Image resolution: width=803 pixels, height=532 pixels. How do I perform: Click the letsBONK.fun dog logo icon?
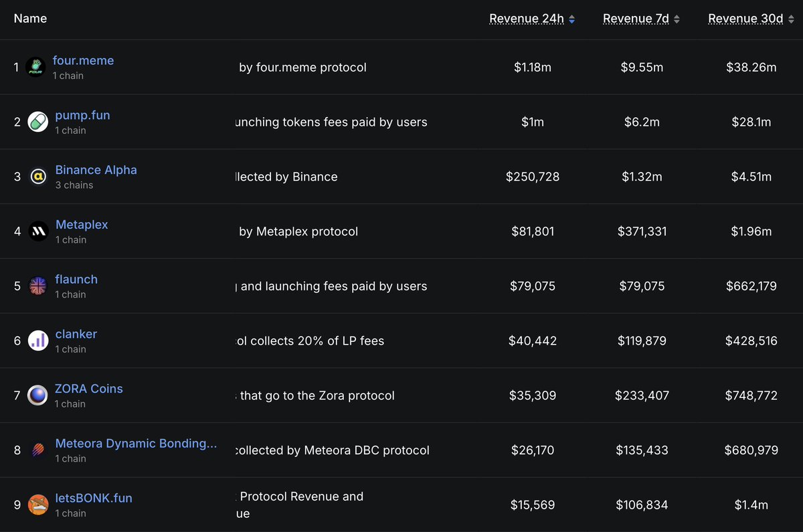pyautogui.click(x=38, y=505)
